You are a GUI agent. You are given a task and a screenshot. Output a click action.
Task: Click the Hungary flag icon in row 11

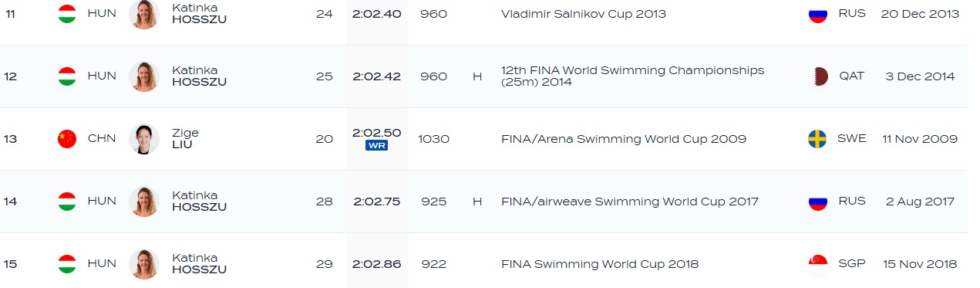(67, 14)
